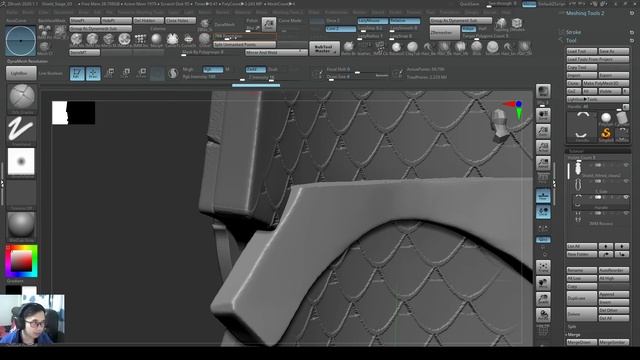The height and width of the screenshot is (360, 640).
Task: Toggle the Xyz rotation mode button
Action: pyautogui.click(x=543, y=240)
